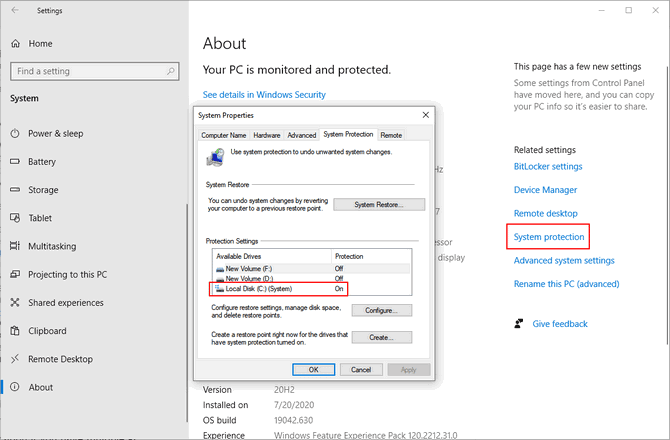Click the Remote Desktop icon
Viewport: 670px width, 440px height.
[x=15, y=359]
